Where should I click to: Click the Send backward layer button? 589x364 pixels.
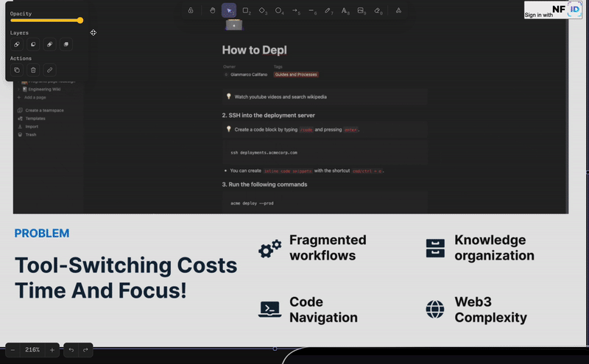tap(33, 44)
